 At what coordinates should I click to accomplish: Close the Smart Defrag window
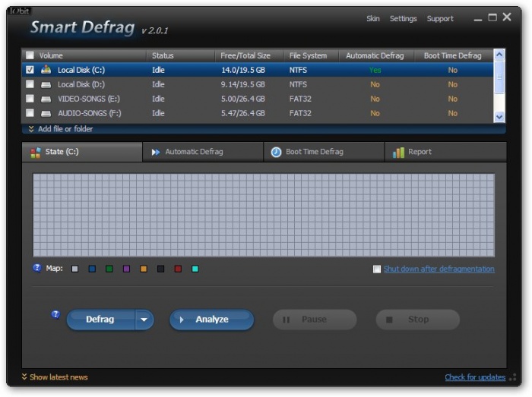[507, 17]
